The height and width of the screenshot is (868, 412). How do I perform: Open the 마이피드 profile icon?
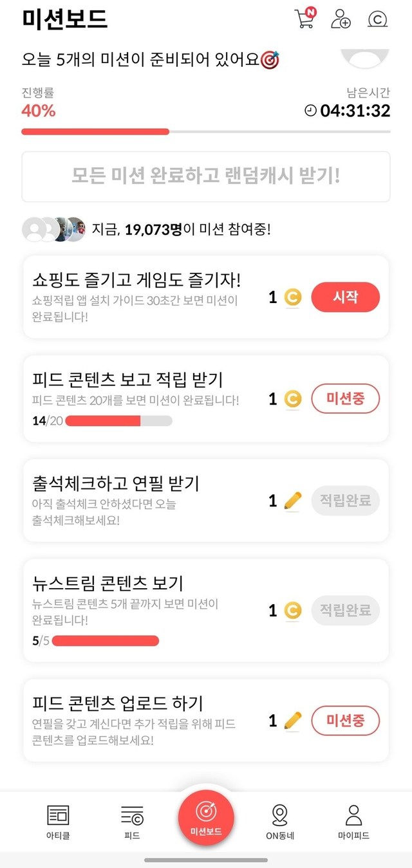[x=353, y=815]
